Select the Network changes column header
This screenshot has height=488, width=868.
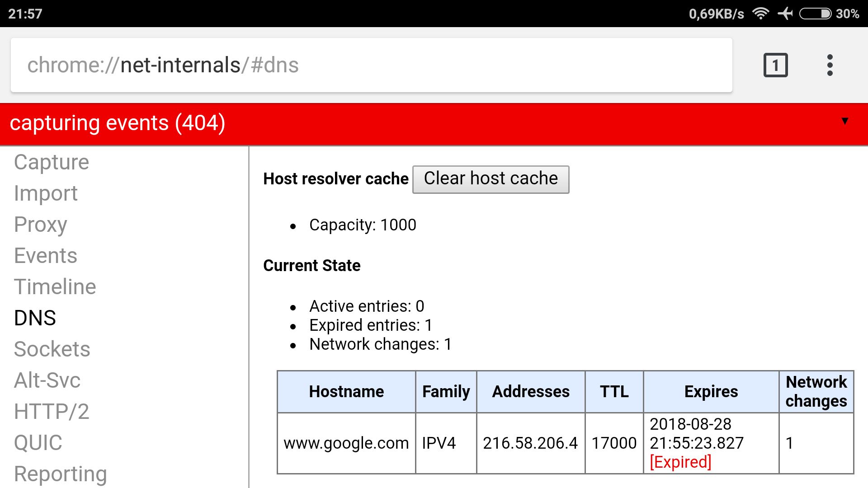[x=816, y=392]
